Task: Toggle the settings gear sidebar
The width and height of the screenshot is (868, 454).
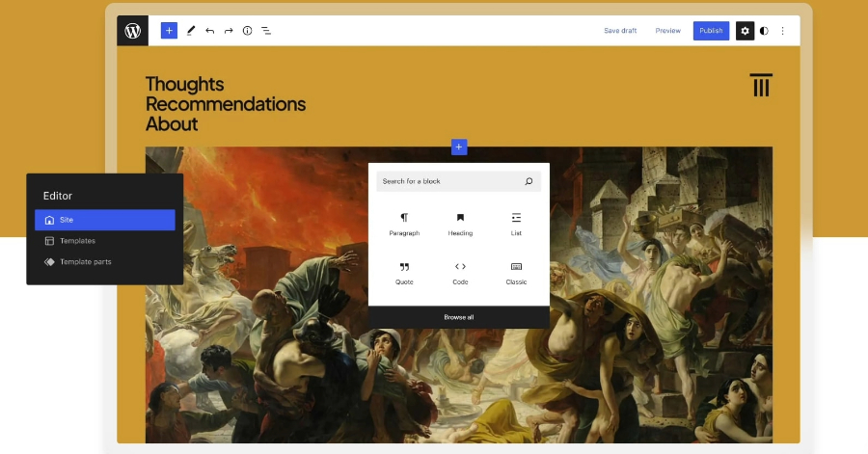Action: click(745, 31)
